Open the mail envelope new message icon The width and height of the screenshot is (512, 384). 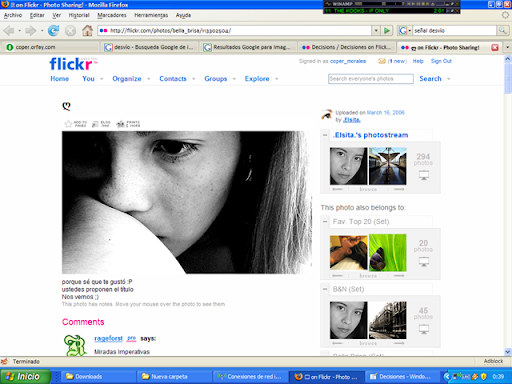pos(382,61)
